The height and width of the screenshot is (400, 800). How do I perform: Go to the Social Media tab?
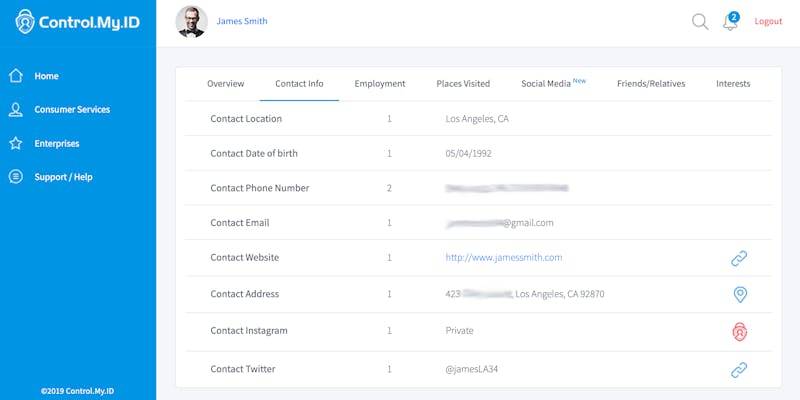point(549,84)
